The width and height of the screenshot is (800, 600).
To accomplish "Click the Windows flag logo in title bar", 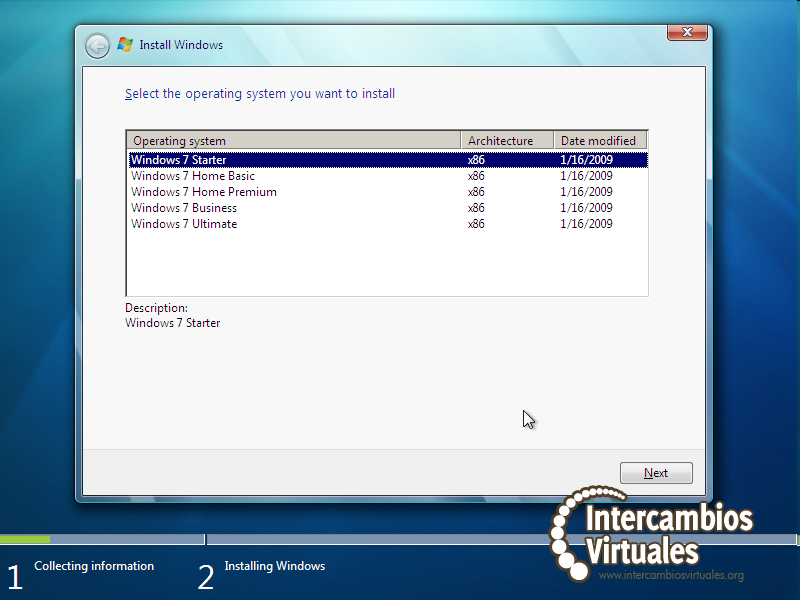I will pos(125,44).
